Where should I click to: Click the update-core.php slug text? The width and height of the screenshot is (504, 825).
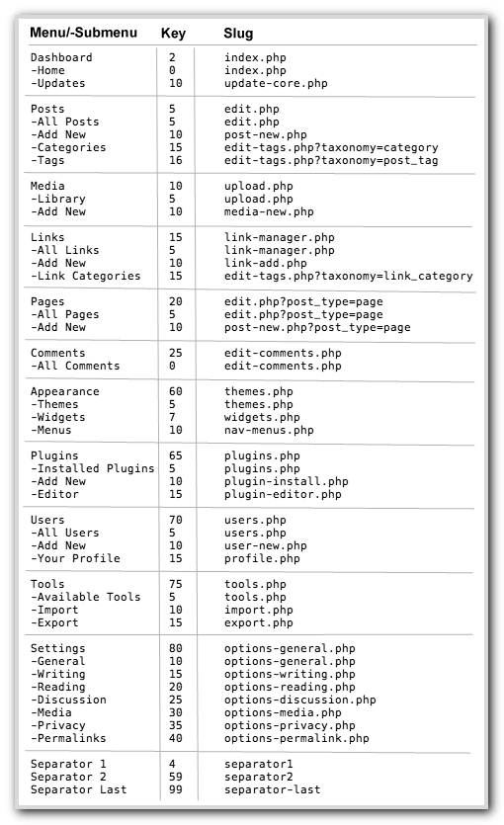click(276, 83)
